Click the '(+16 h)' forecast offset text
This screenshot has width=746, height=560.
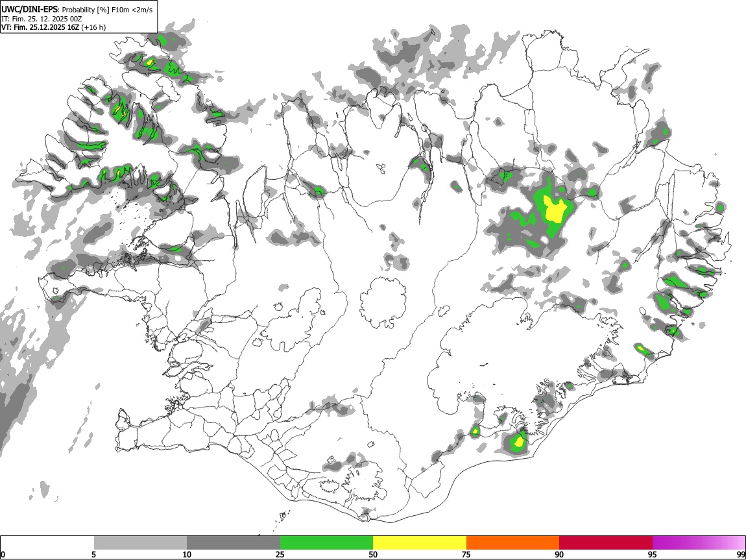(x=93, y=27)
